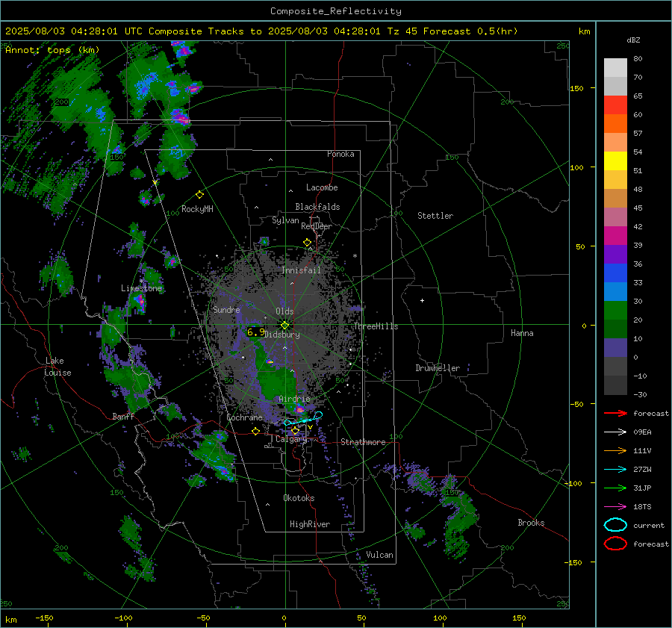Screen dimensions: 672x628
Task: Click the white 09EA arrow icon
Action: point(615,432)
